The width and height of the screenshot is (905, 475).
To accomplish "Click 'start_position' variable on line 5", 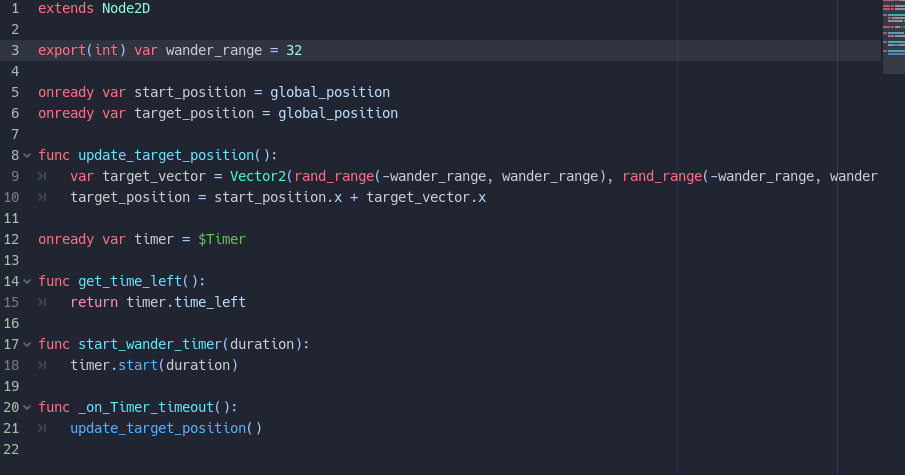I will tap(190, 92).
